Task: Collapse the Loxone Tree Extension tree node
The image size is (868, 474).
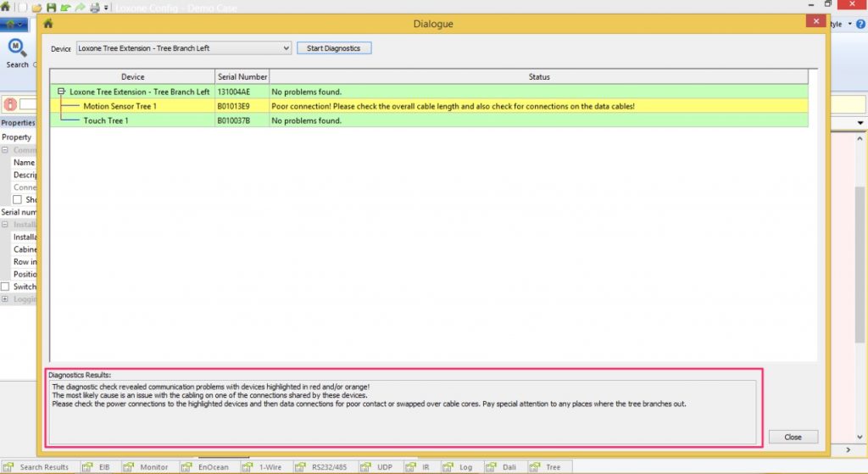Action: pos(61,92)
